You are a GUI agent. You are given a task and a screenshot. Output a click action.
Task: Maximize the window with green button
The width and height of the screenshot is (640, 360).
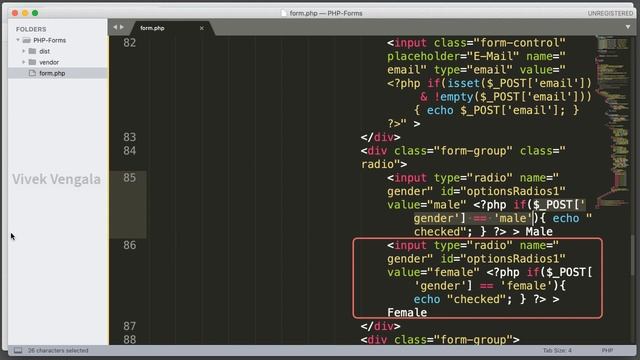pyautogui.click(x=35, y=13)
